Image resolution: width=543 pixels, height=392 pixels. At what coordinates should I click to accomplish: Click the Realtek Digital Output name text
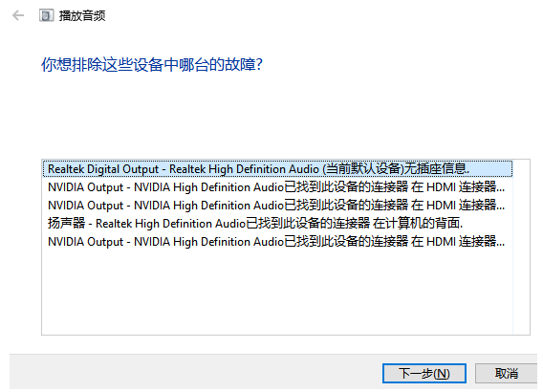103,169
